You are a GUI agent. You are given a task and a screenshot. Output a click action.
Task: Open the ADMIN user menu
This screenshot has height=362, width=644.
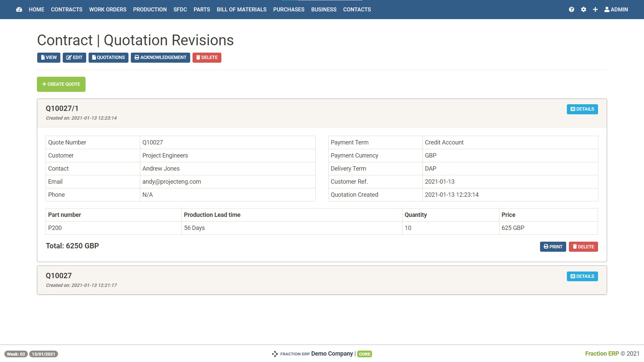(x=616, y=9)
